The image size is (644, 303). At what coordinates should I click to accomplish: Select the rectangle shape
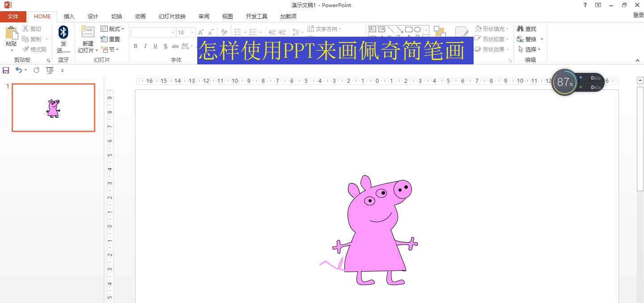pyautogui.click(x=408, y=30)
